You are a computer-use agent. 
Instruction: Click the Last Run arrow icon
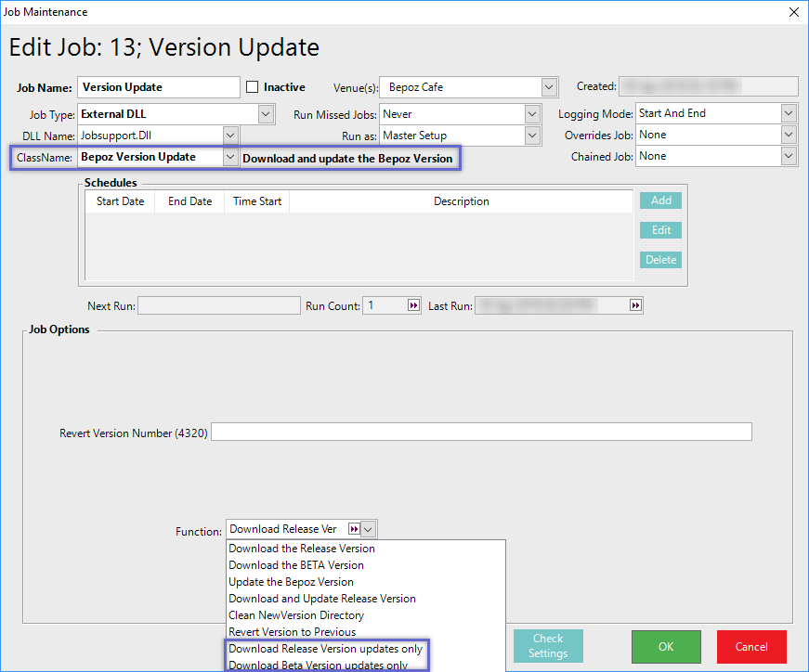point(635,305)
